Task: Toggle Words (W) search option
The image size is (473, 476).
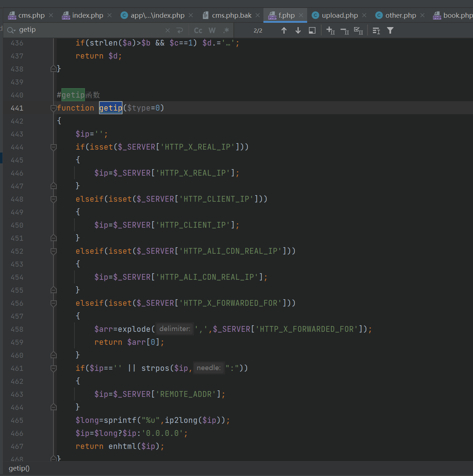Action: pos(212,30)
